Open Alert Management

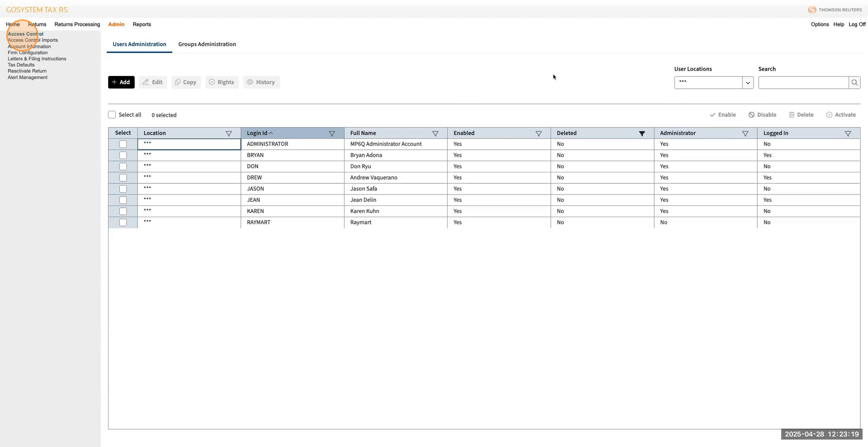click(x=28, y=77)
